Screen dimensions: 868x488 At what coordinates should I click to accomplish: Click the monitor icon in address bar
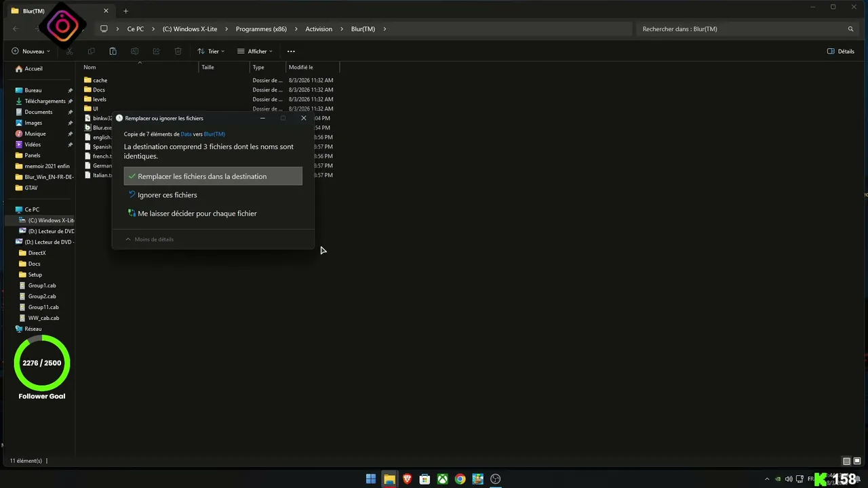104,29
